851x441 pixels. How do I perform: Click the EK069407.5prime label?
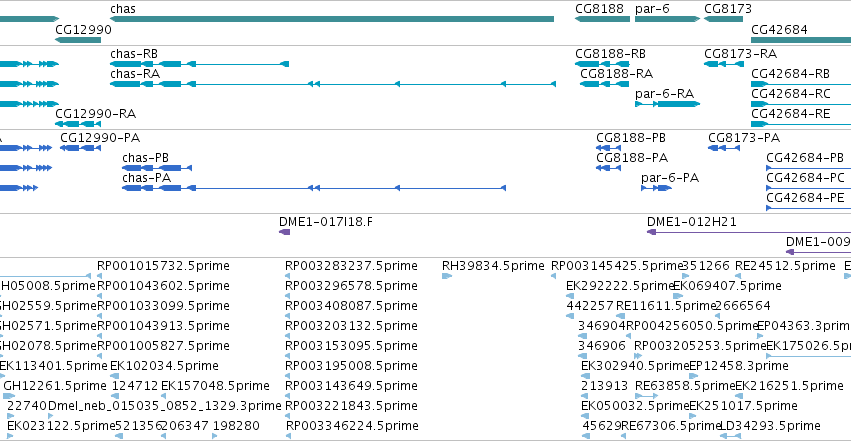click(x=727, y=286)
